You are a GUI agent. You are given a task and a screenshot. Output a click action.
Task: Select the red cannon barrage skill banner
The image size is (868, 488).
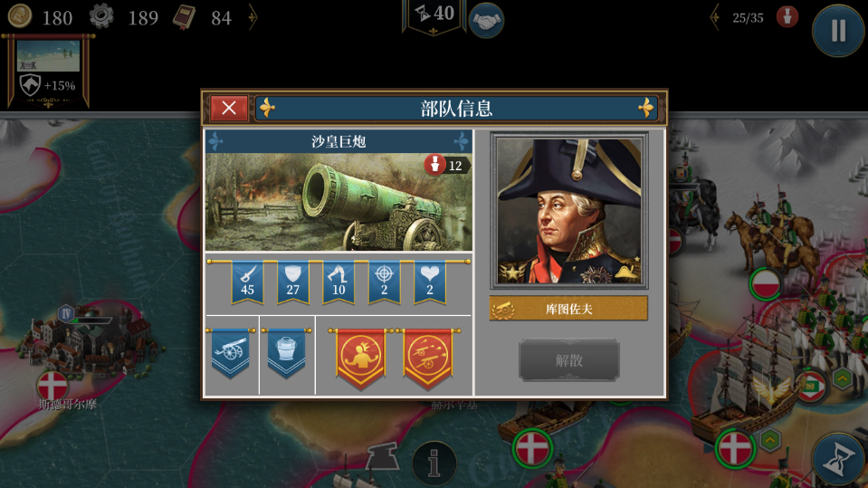(x=427, y=359)
